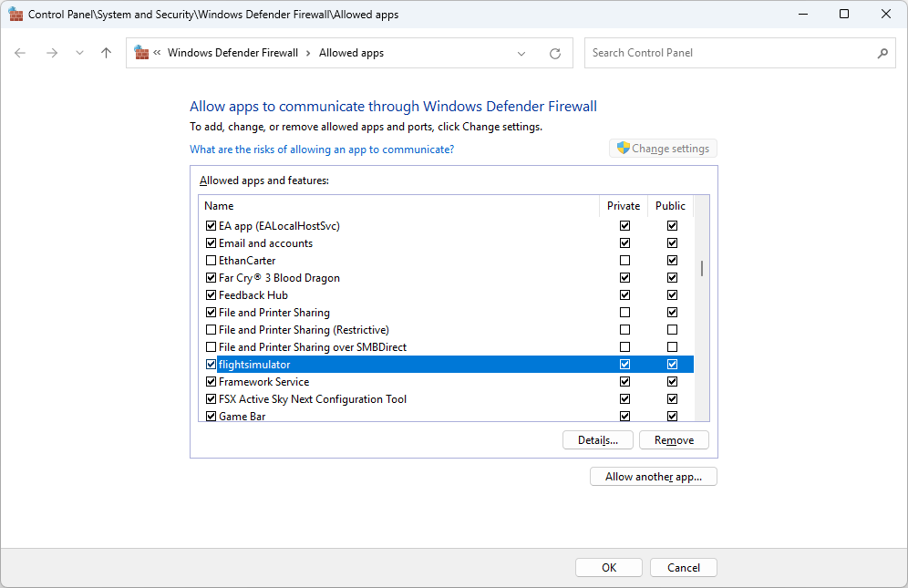Enable Public for File and Printer Sharing (Restrictive)
Screen dimensions: 908x588
point(672,330)
